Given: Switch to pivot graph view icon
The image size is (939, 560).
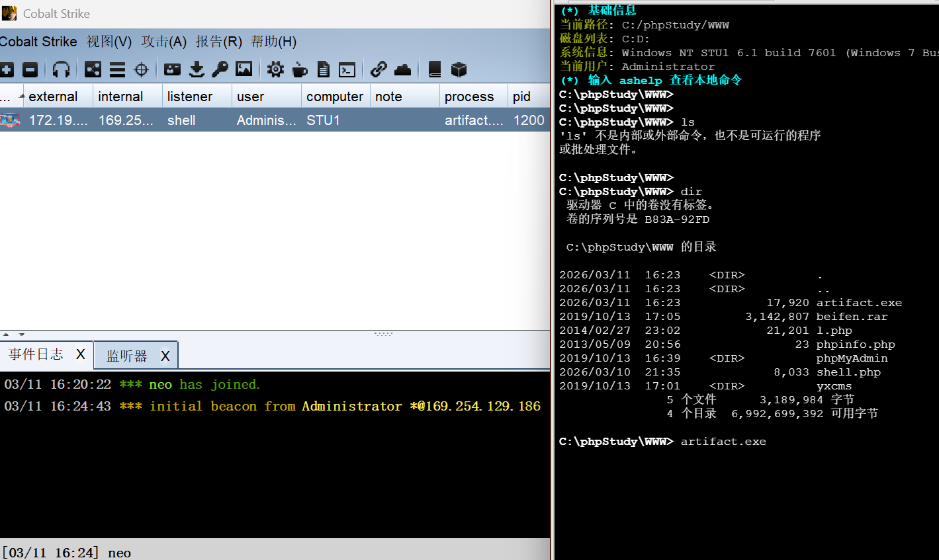Looking at the screenshot, I should [x=93, y=69].
